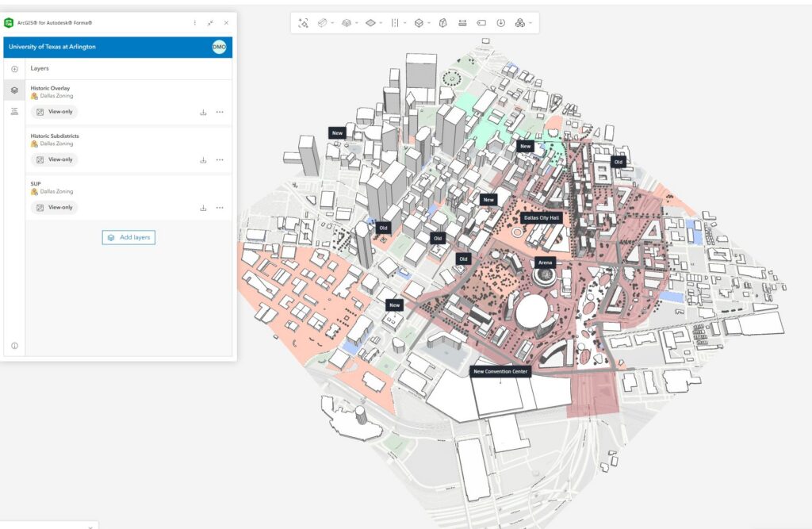Screen dimensions: 812x529
Task: Open the more options menu for Historic Subdistricts
Action: [220, 160]
